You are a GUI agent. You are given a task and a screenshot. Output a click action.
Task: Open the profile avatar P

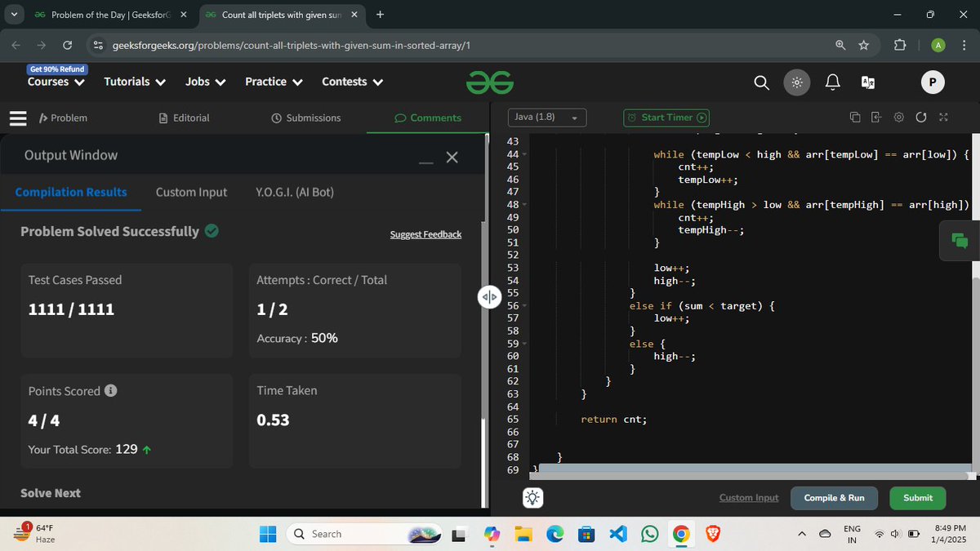click(933, 82)
